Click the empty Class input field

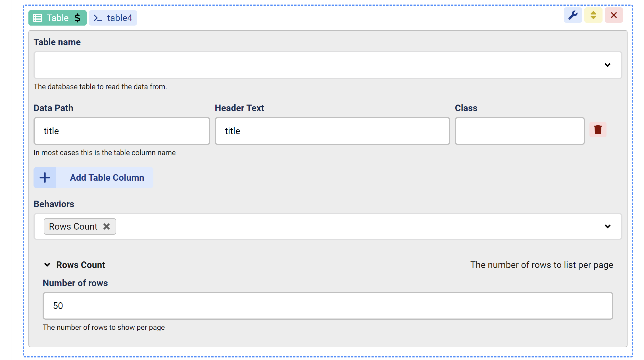click(520, 131)
